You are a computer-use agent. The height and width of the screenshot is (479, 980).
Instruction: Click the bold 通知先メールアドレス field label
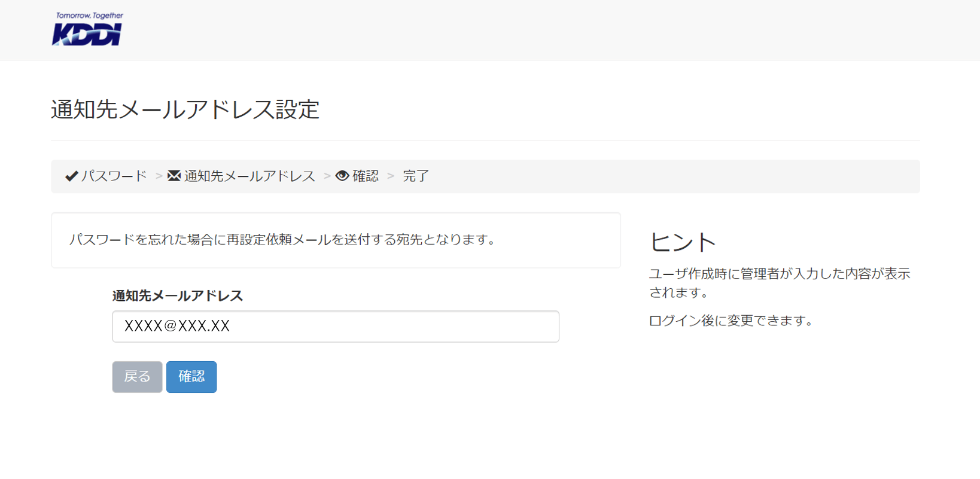pyautogui.click(x=178, y=295)
